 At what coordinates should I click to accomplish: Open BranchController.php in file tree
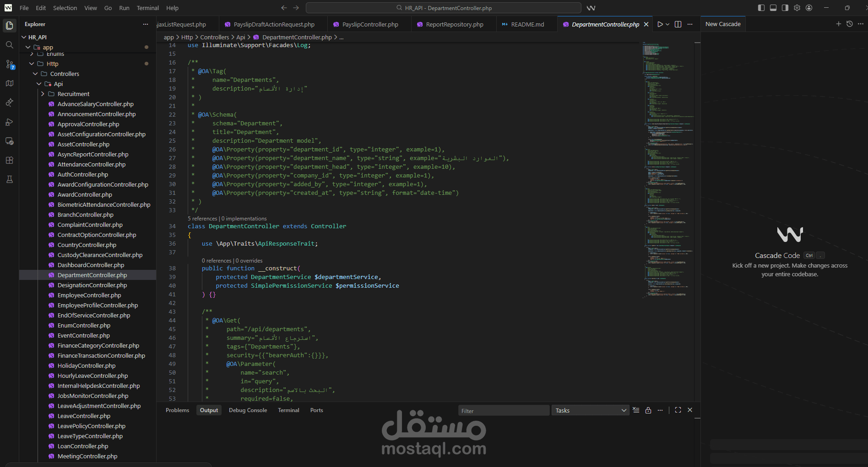point(86,215)
